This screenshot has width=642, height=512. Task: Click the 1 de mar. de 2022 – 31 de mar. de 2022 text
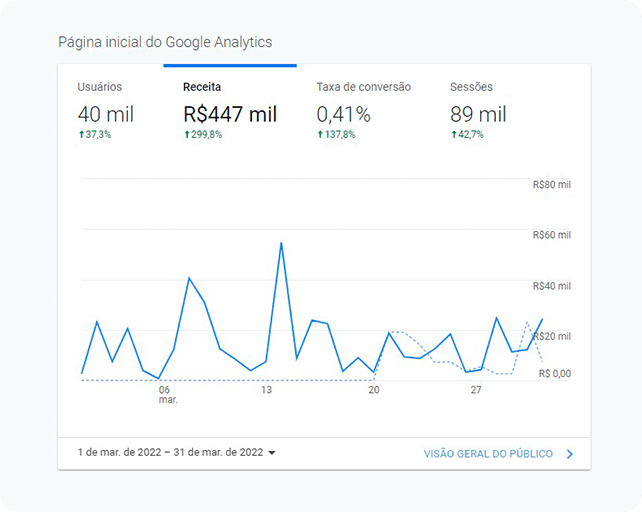click(170, 452)
